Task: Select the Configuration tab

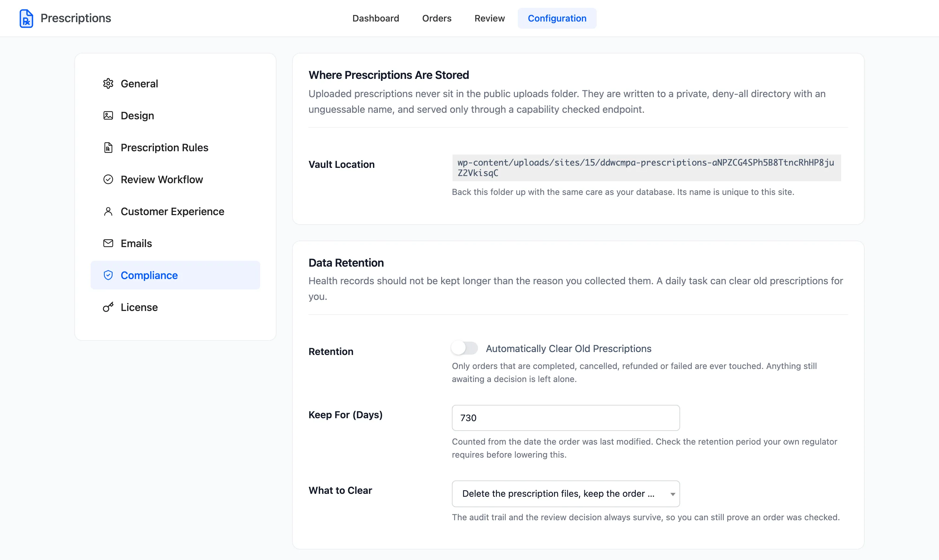Action: coord(557,18)
